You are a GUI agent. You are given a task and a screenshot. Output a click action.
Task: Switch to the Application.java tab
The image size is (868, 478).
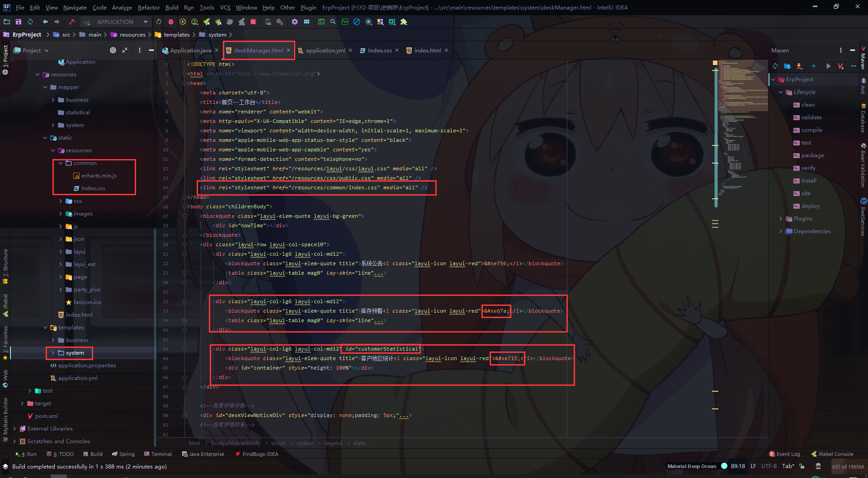point(190,50)
